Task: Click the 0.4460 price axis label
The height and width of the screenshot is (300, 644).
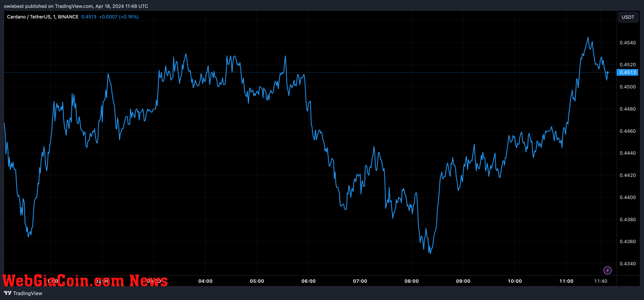Action: pos(628,131)
